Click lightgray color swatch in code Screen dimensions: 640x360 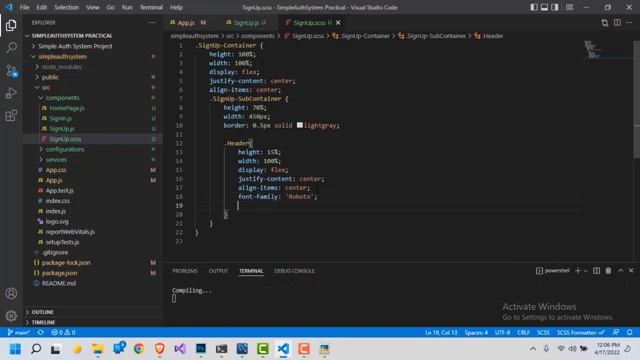point(300,125)
